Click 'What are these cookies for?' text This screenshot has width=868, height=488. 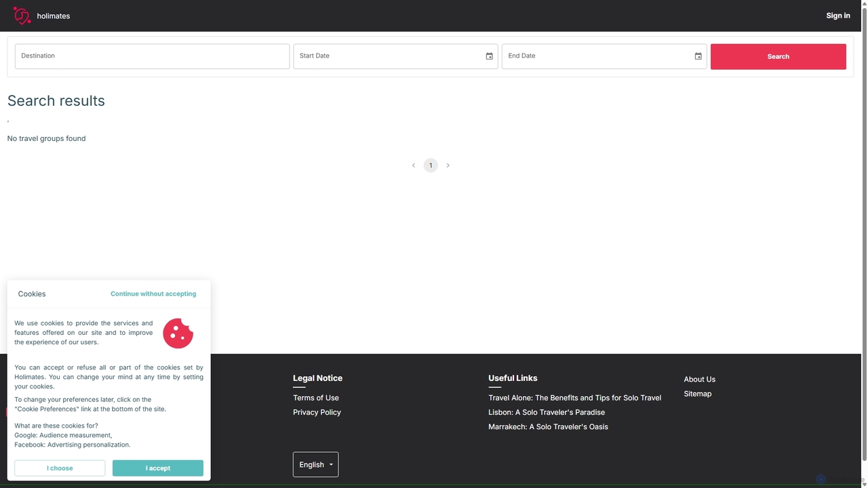click(56, 426)
